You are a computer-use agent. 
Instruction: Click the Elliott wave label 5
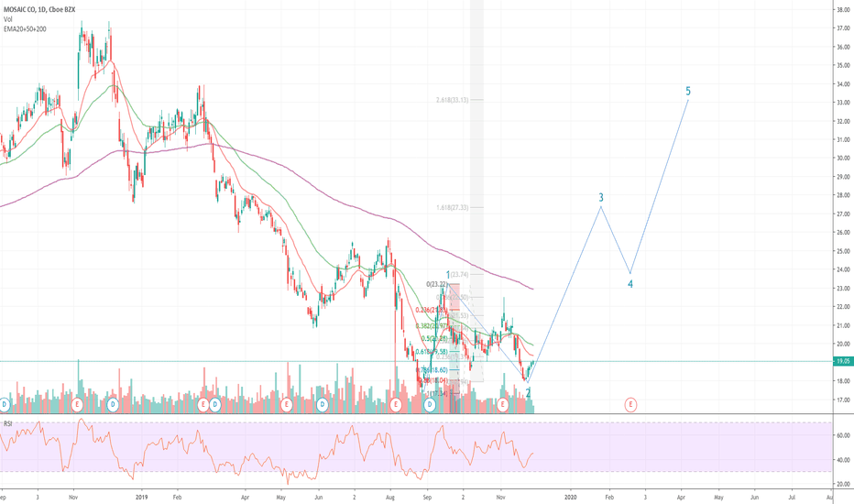tap(688, 91)
